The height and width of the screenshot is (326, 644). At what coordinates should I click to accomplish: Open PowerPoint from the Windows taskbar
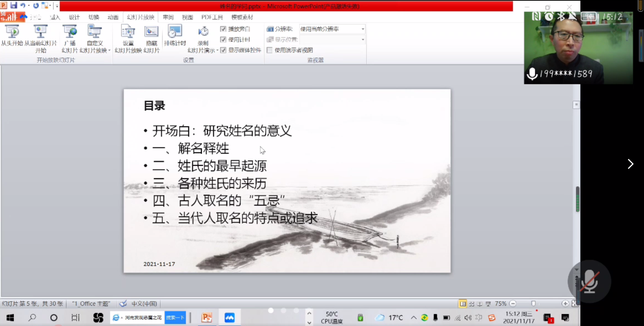207,318
